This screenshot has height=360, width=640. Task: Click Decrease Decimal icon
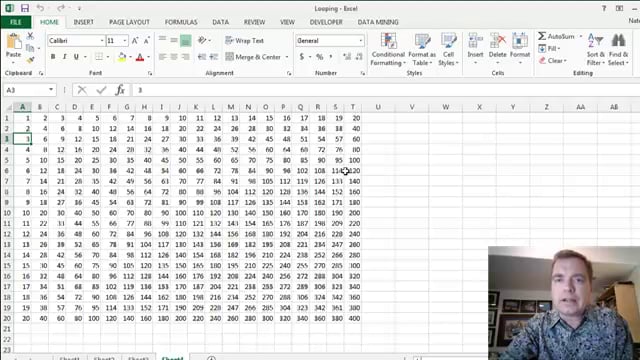359,57
